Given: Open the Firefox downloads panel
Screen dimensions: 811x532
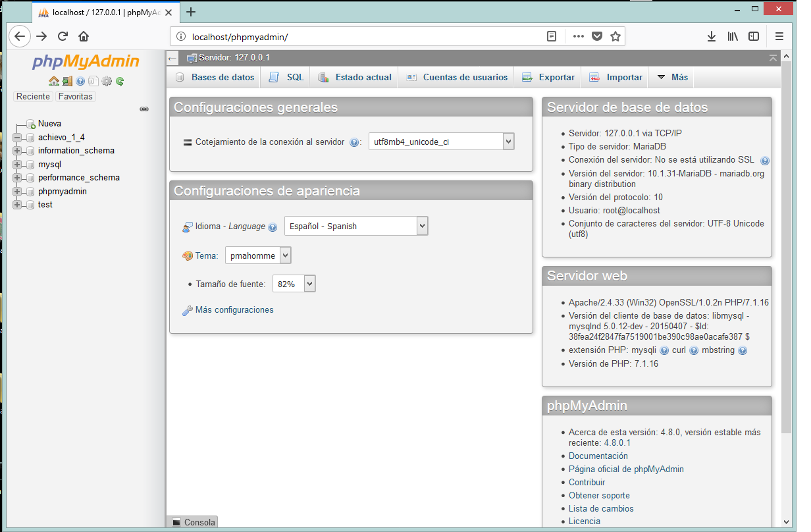Looking at the screenshot, I should (x=712, y=37).
